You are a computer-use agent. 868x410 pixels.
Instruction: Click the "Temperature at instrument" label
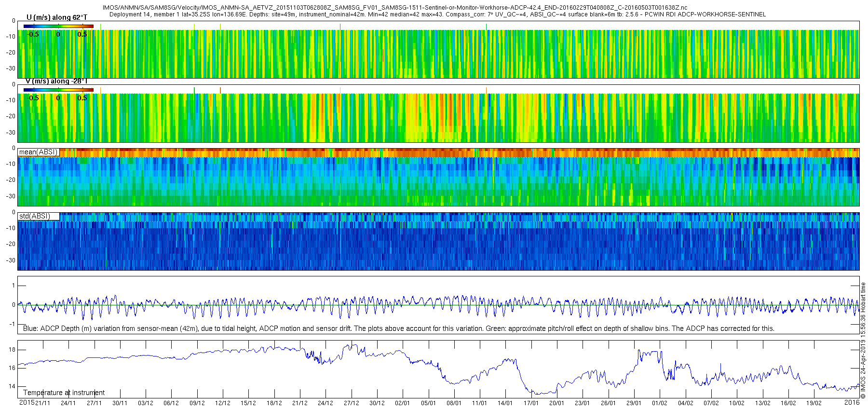(64, 393)
